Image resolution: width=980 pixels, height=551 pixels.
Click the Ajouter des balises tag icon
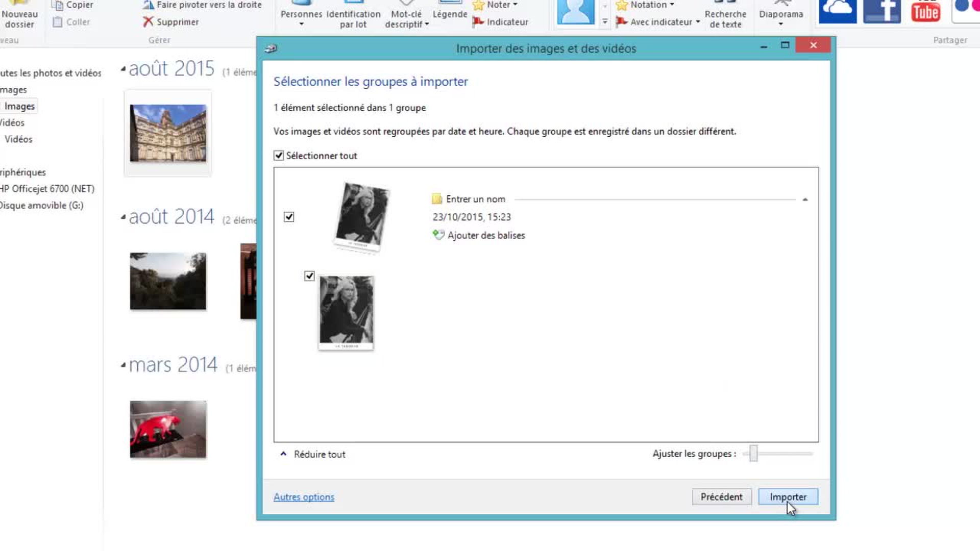(x=438, y=235)
